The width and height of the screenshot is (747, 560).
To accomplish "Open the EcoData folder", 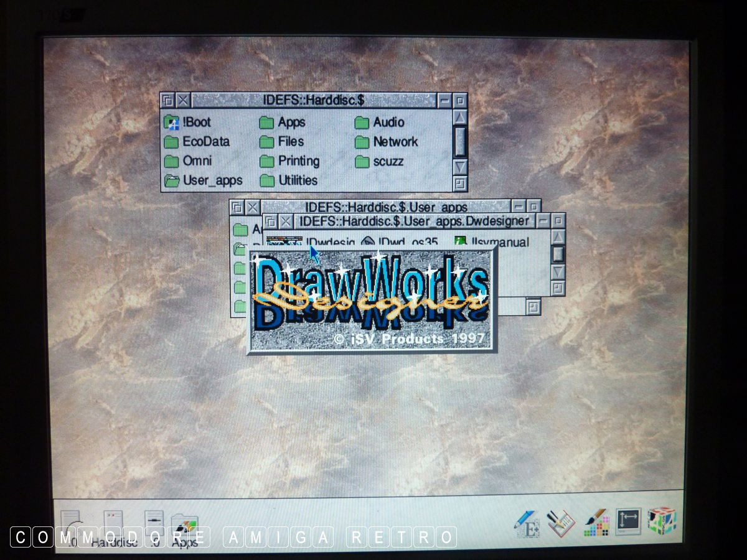I will click(172, 142).
